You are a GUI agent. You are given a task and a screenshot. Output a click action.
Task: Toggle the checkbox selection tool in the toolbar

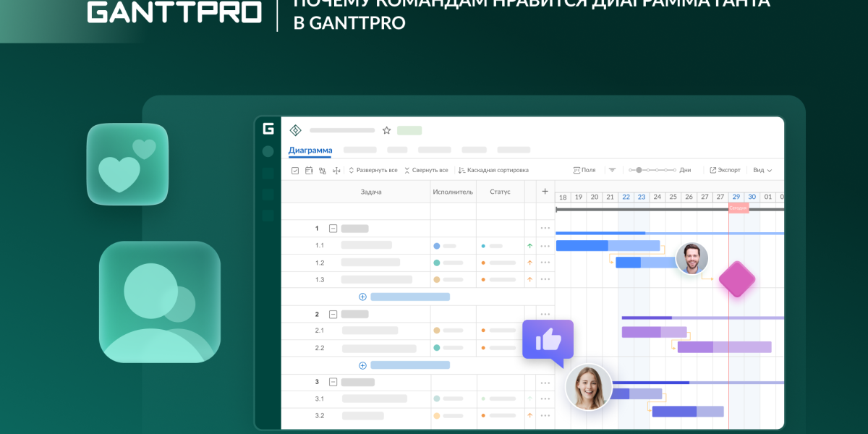295,171
